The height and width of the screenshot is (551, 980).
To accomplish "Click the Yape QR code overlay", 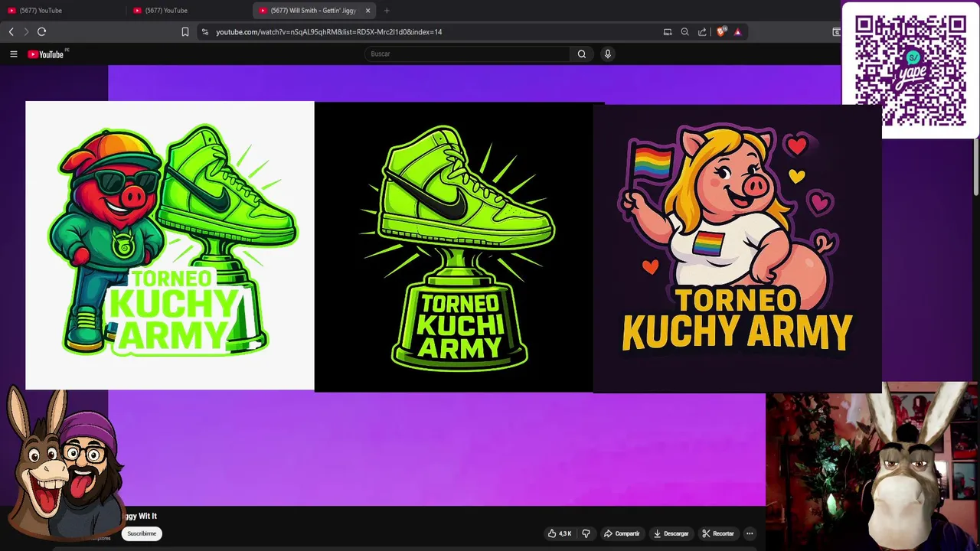I will (x=910, y=70).
